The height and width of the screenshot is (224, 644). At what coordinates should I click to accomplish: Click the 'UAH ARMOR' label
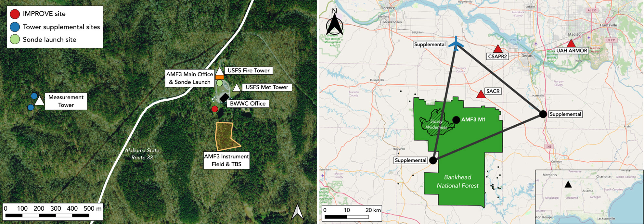[x=572, y=51]
